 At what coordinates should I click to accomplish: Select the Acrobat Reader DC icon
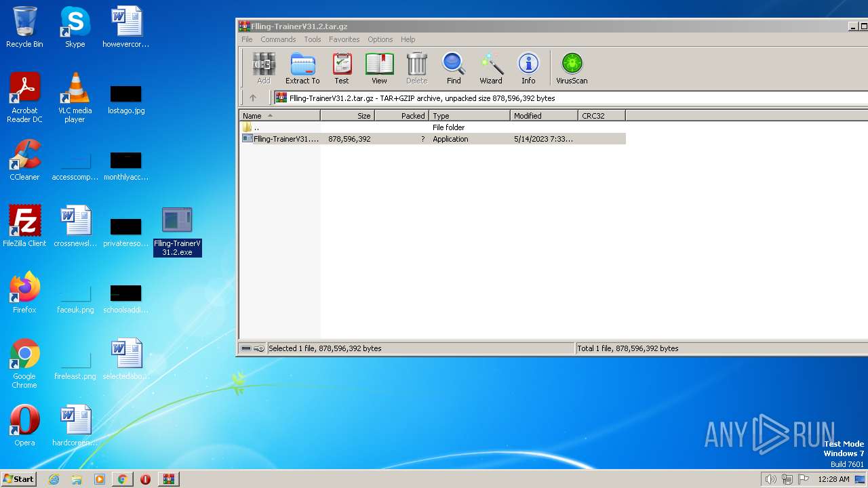tap(24, 98)
